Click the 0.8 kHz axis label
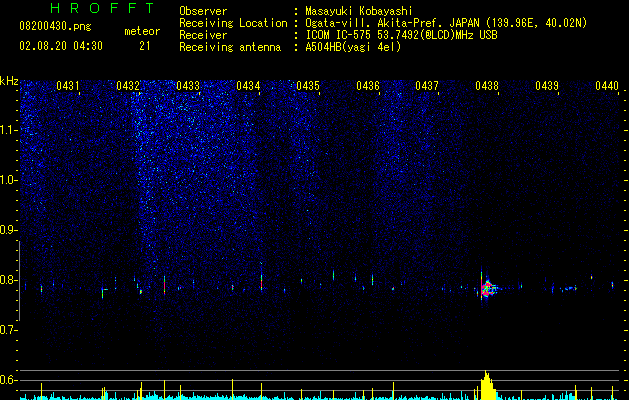 coord(8,280)
